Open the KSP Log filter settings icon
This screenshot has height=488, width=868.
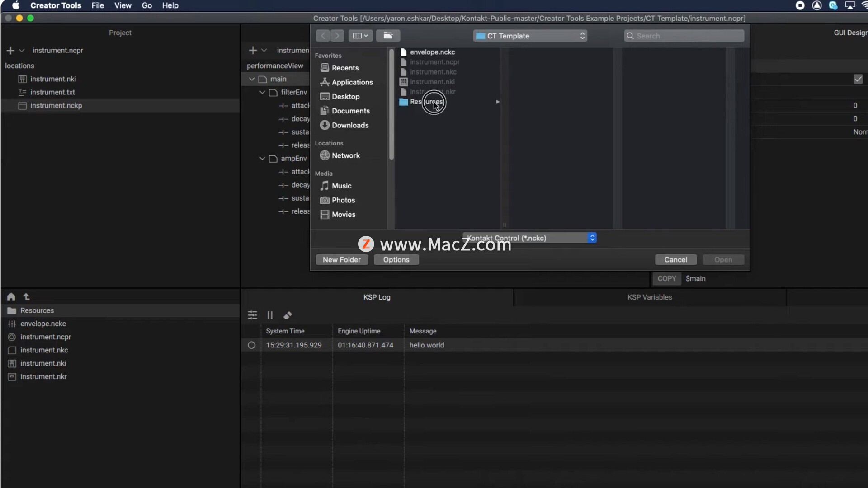tap(252, 315)
